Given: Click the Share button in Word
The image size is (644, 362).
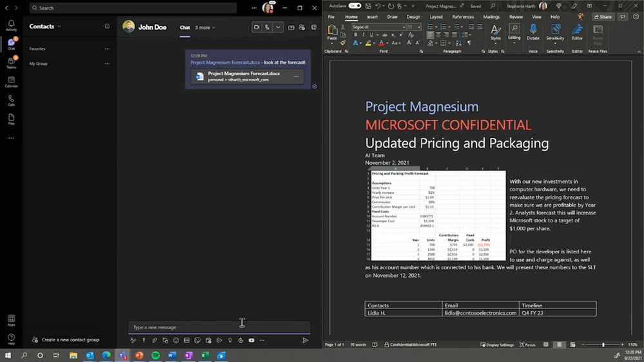Looking at the screenshot, I should coord(603,17).
